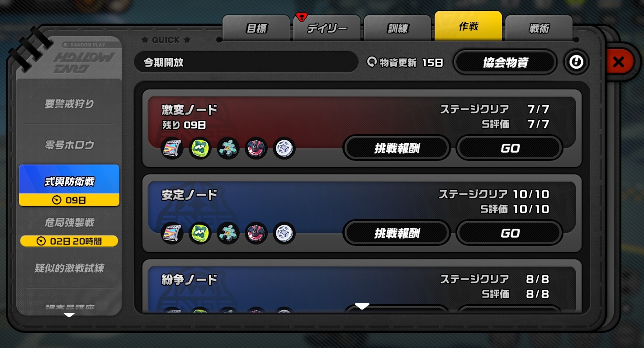Open the 協会物資 shop button

[506, 62]
